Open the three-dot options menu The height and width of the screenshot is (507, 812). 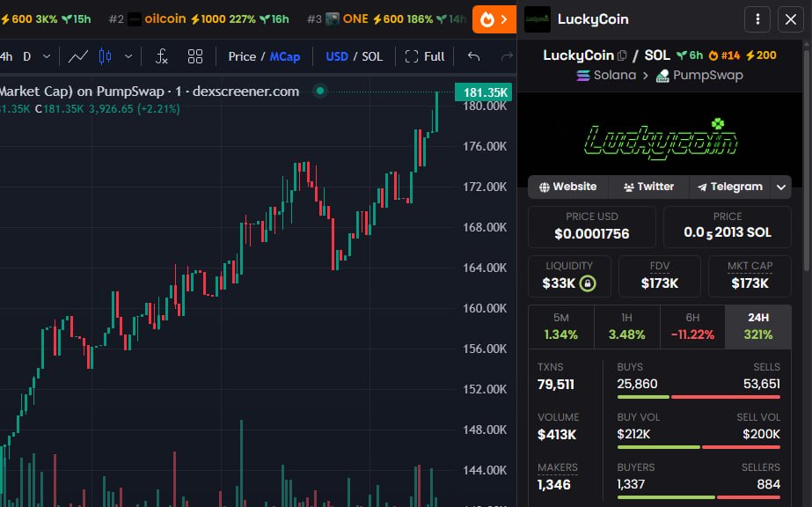pyautogui.click(x=757, y=19)
